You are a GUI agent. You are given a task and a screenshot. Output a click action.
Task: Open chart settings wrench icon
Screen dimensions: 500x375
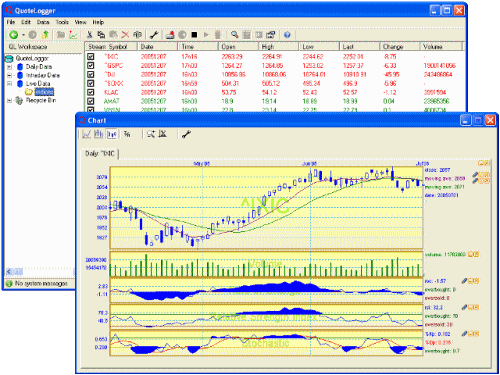coord(186,134)
